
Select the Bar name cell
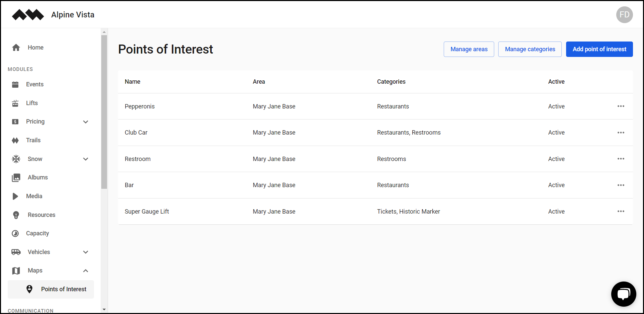coord(129,185)
